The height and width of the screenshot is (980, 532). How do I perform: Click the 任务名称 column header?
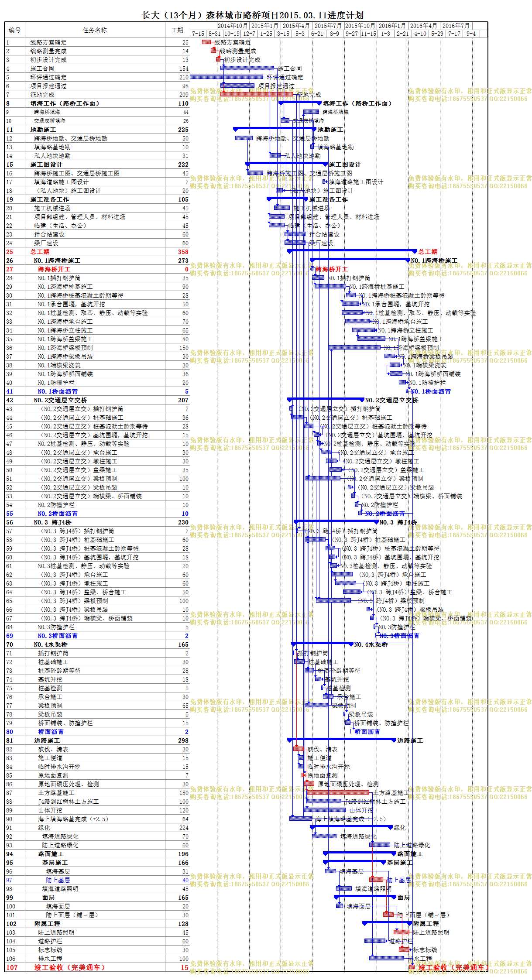click(95, 30)
